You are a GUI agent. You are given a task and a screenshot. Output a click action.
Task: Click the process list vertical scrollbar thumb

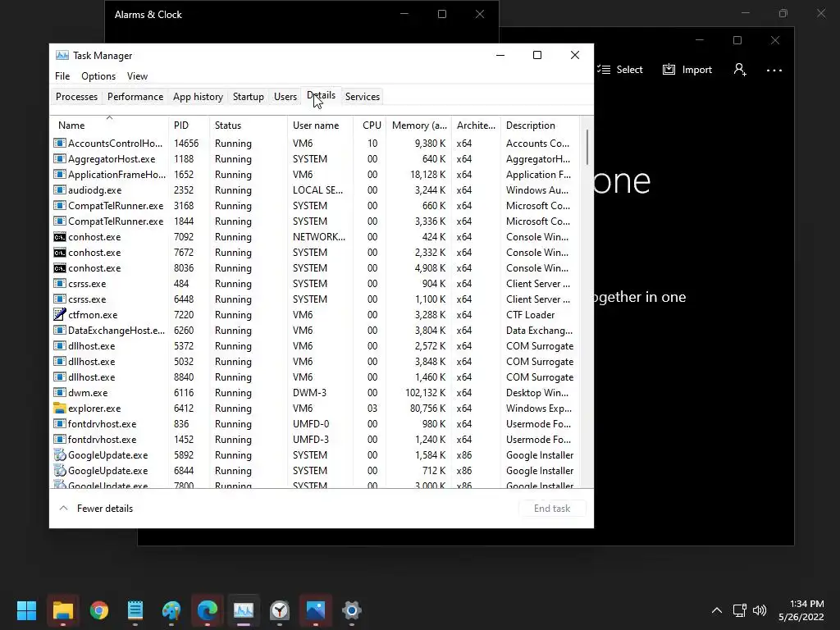click(x=587, y=148)
